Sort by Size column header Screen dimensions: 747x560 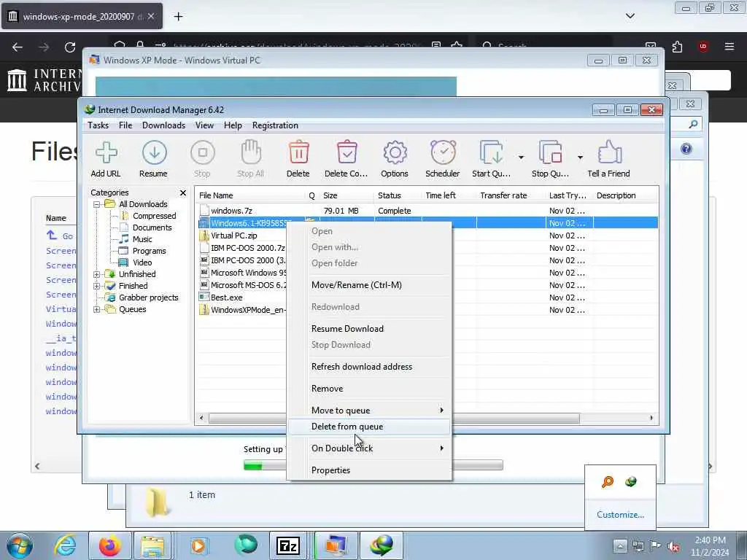click(347, 195)
